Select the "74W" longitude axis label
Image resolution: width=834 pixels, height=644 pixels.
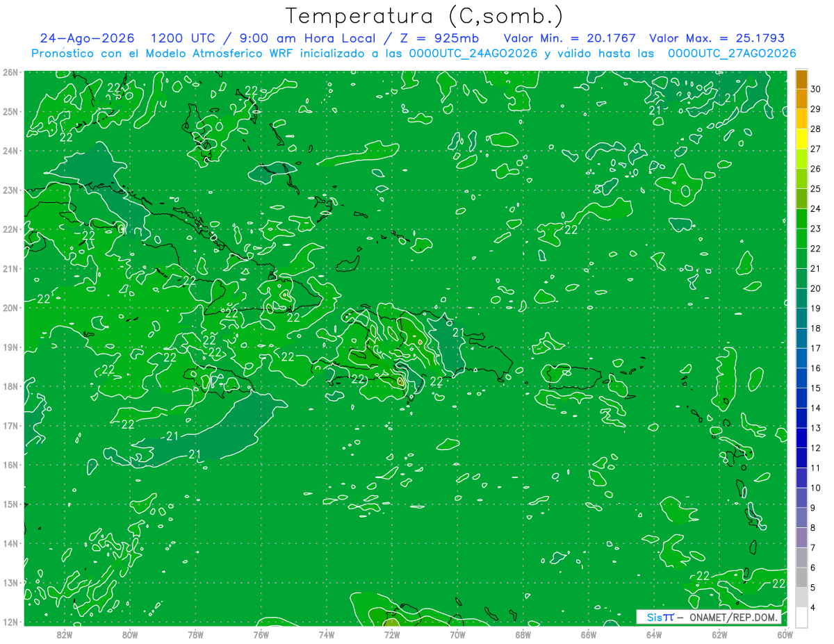click(x=326, y=634)
